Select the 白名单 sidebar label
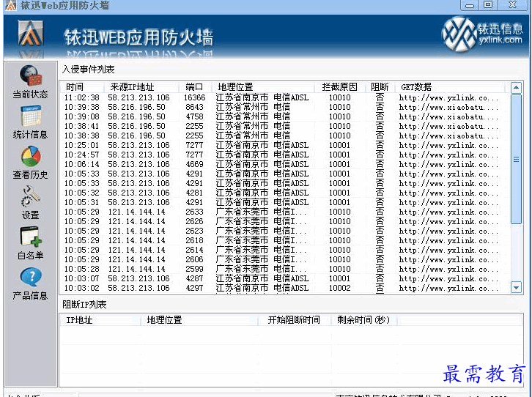The width and height of the screenshot is (532, 397). click(x=31, y=256)
